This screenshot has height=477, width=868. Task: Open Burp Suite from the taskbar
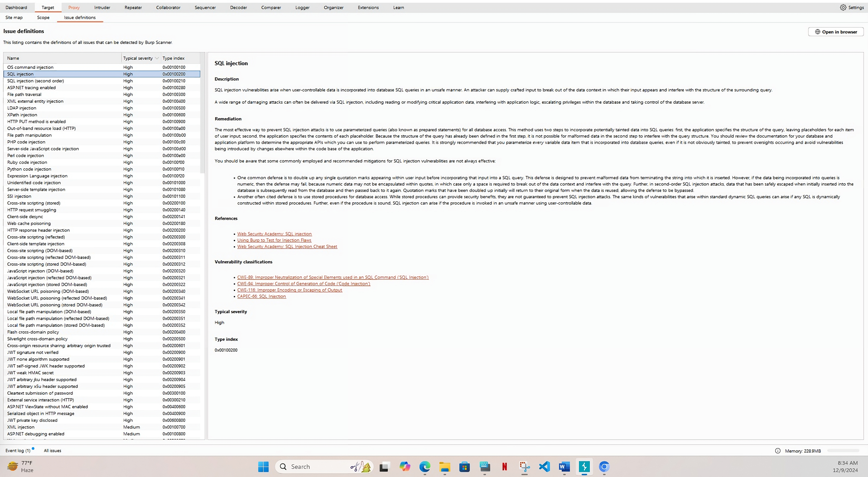(x=584, y=467)
